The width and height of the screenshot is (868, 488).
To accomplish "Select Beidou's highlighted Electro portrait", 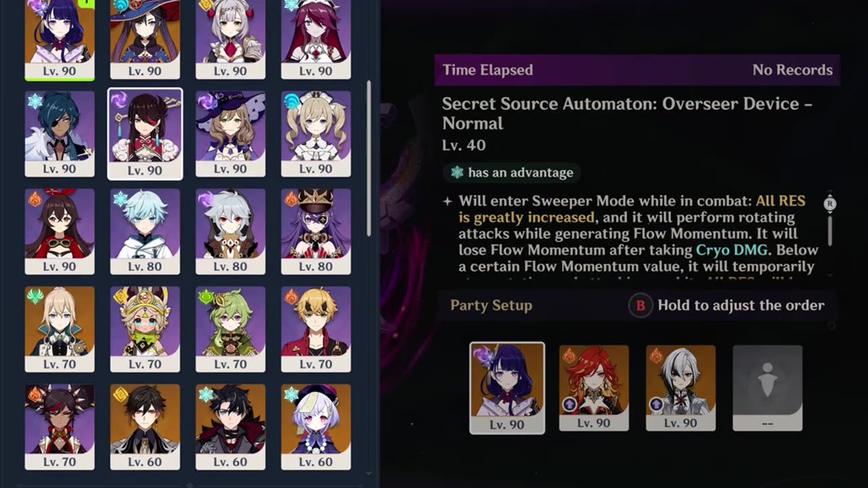I will 145,134.
